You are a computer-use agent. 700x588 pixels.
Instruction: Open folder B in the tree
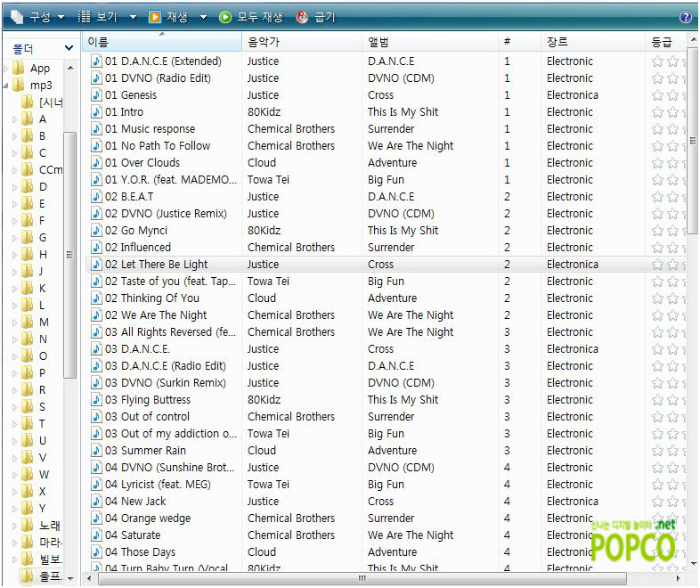[x=42, y=135]
